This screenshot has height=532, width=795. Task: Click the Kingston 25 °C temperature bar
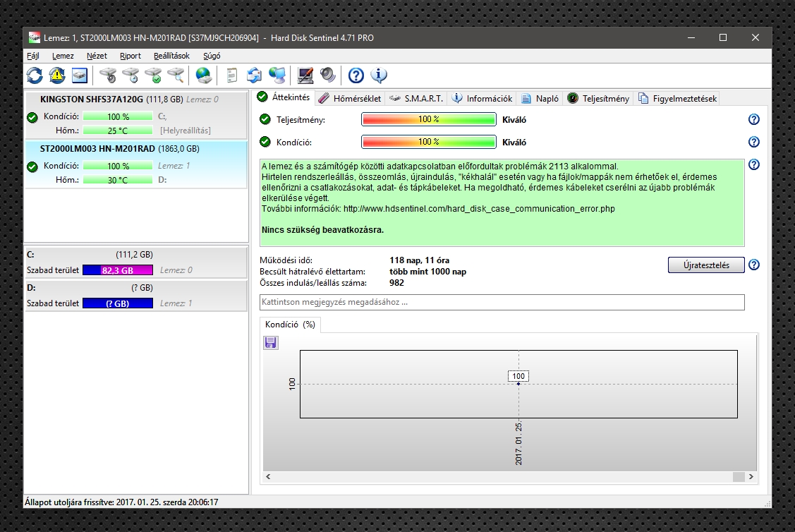click(x=118, y=131)
